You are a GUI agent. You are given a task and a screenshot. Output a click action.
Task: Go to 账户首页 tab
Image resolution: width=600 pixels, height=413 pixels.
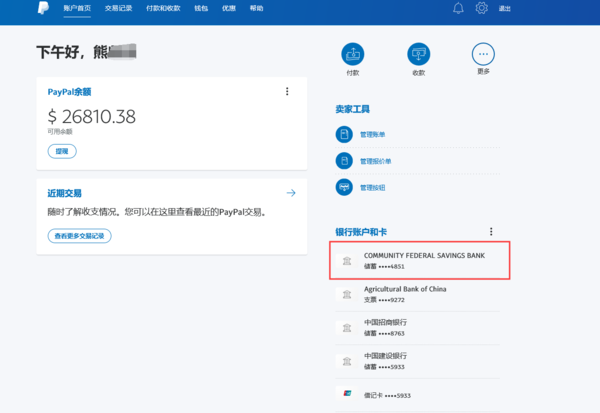(77, 8)
